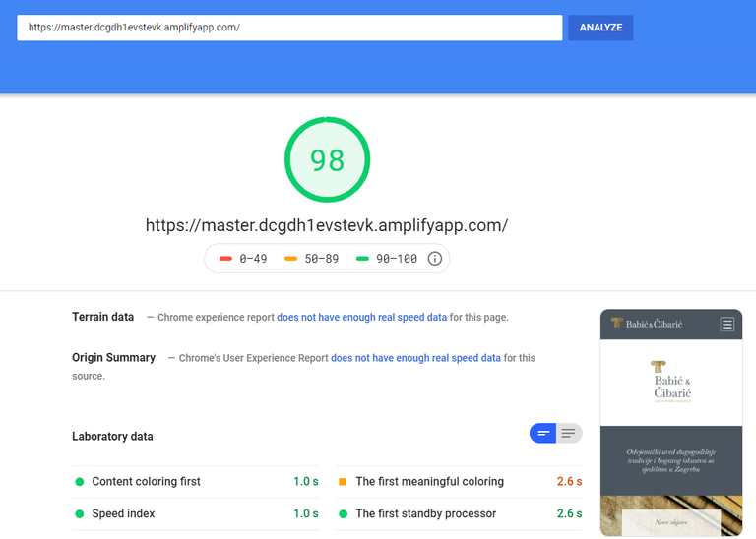
Task: Click the orange 50–89 legend marker
Action: pyautogui.click(x=290, y=259)
